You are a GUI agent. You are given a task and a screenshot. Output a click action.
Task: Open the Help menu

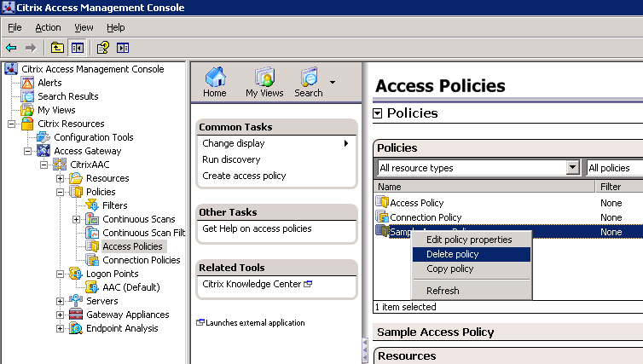pos(116,27)
